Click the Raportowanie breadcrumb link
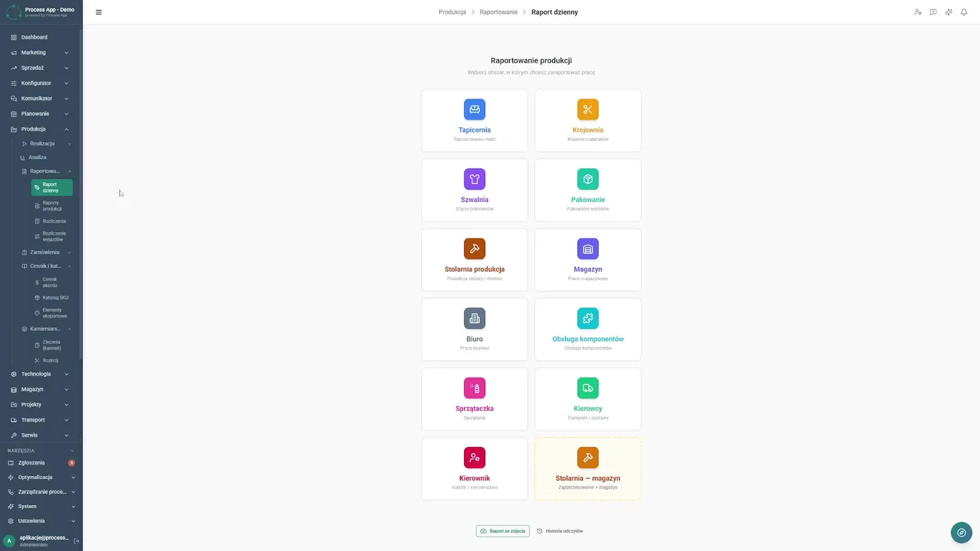 (498, 12)
